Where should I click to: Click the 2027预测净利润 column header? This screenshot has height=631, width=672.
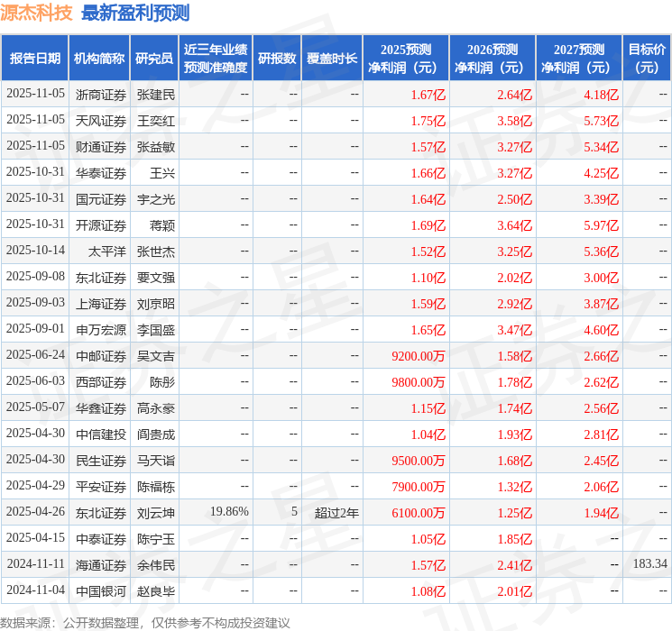pyautogui.click(x=579, y=58)
